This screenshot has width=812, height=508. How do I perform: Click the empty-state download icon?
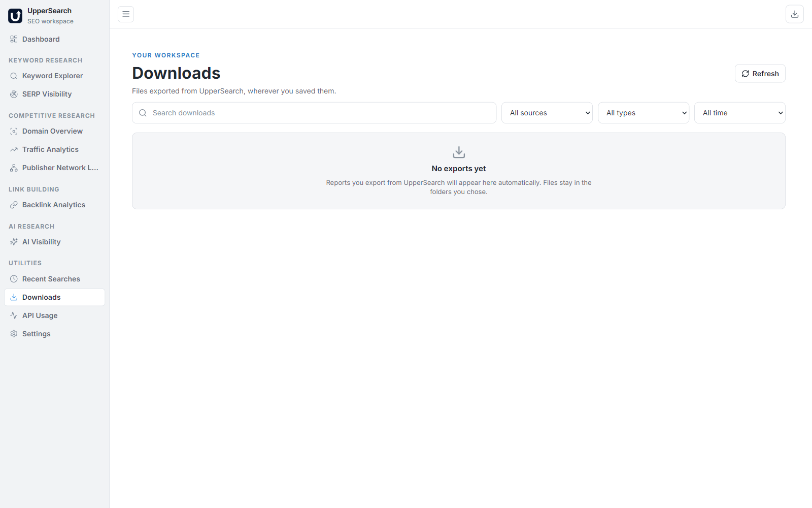coord(459,152)
